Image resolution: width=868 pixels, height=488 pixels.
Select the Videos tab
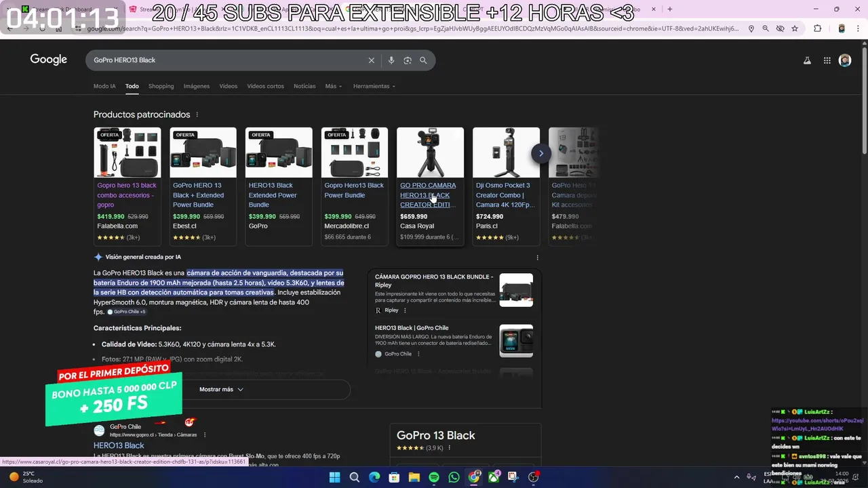[x=229, y=86]
